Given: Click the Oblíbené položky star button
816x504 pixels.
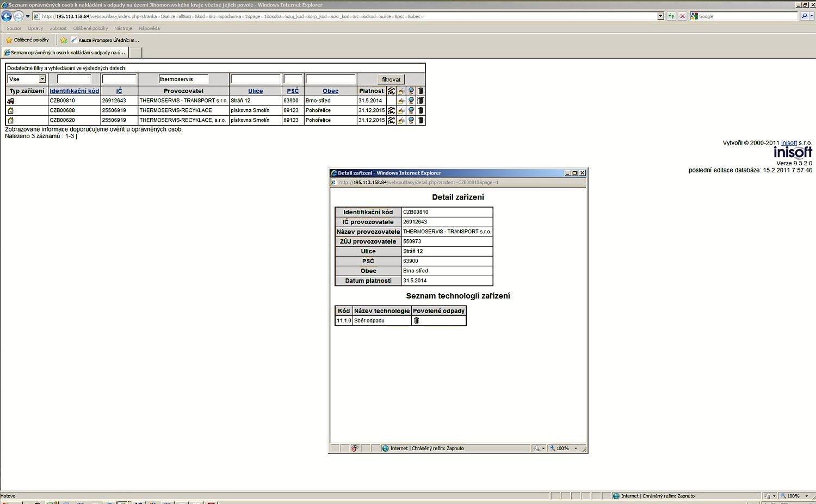Looking at the screenshot, I should tap(27, 40).
